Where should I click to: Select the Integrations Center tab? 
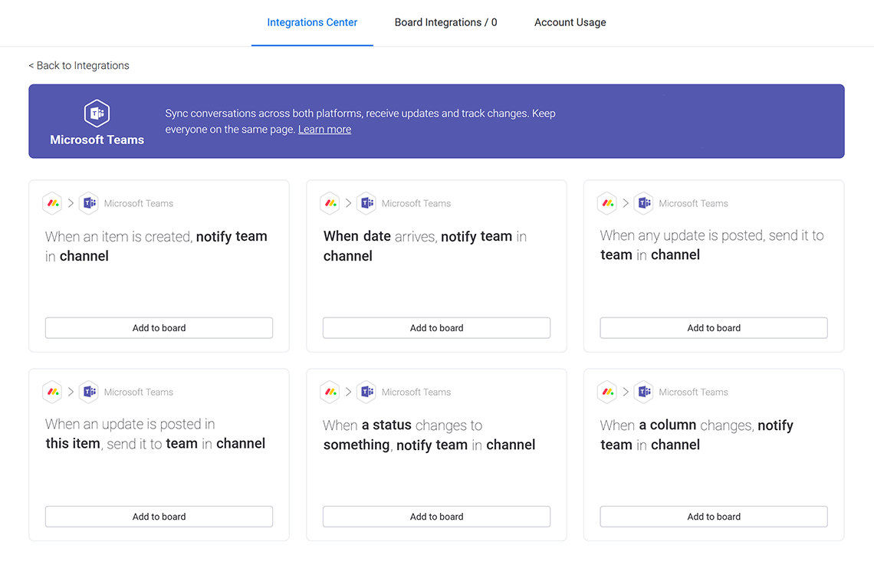coord(312,22)
